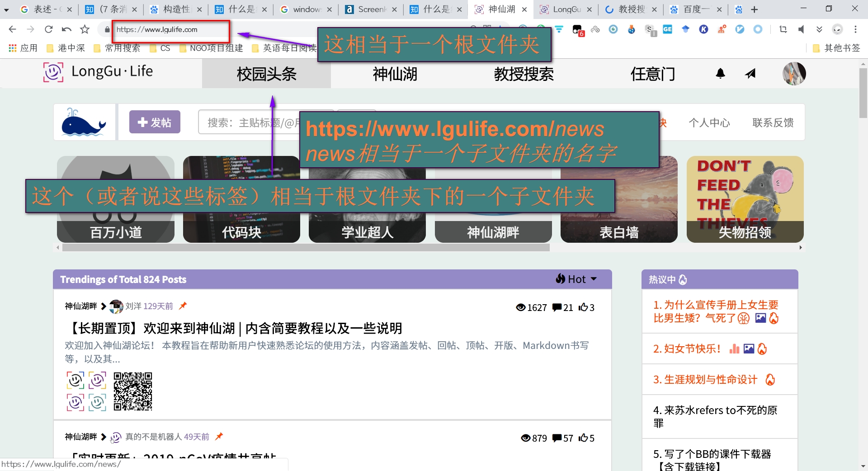This screenshot has width=868, height=471.
Task: Bookmark page with the star icon
Action: pos(85,29)
